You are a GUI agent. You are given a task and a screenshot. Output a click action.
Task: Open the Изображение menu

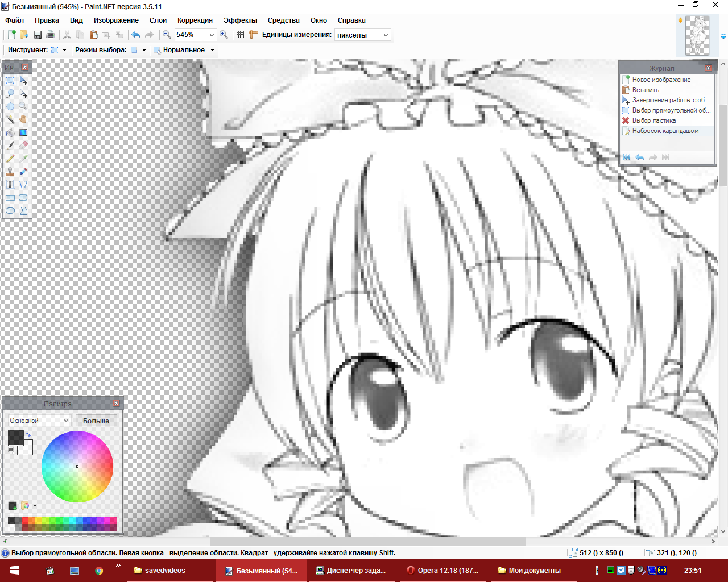click(116, 20)
